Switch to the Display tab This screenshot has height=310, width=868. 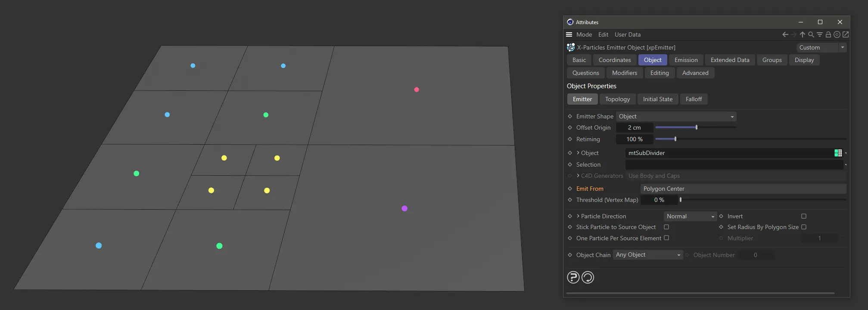pos(804,60)
